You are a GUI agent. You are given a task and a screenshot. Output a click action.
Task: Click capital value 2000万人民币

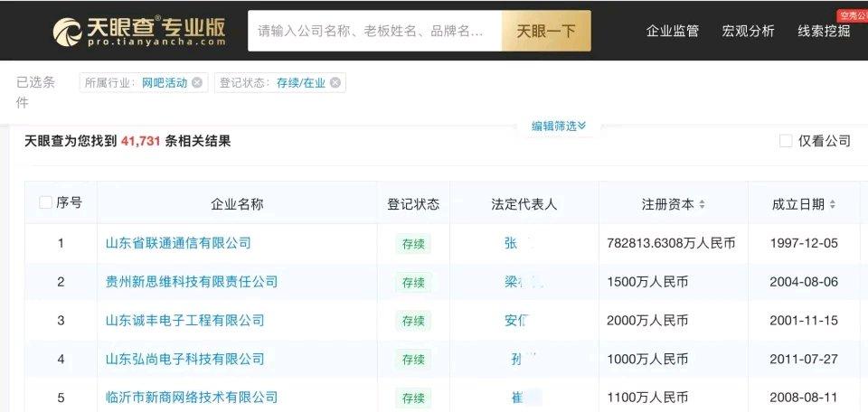tap(647, 320)
